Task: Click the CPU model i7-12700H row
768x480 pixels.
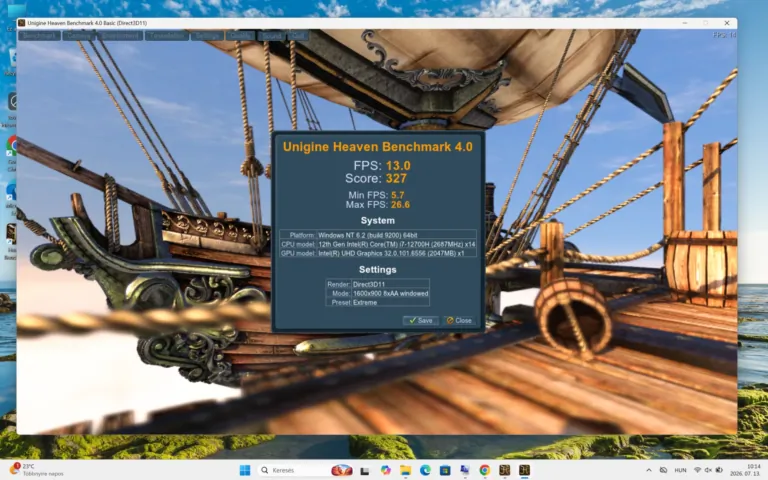Action: point(378,244)
